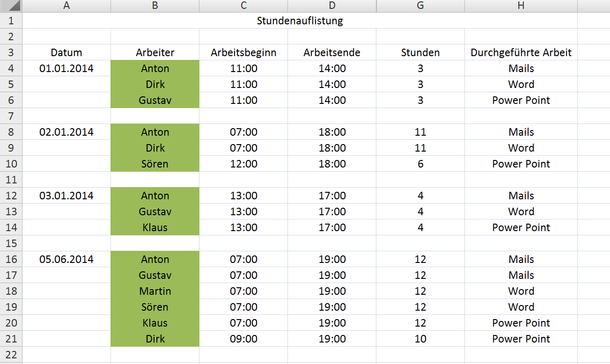The image size is (610, 364).
Task: Select date cell 05.06.2014
Action: [x=66, y=259]
